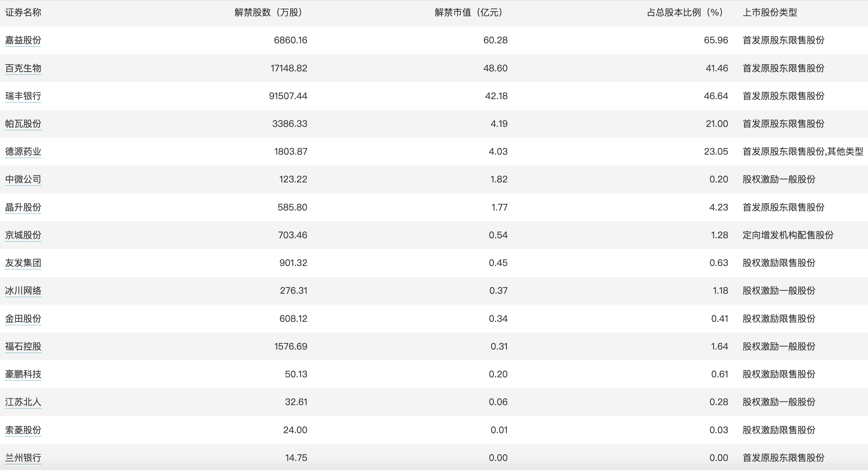Screen dimensions: 868x471
Task: Click the 21.00 percentage cell
Action: pos(717,124)
